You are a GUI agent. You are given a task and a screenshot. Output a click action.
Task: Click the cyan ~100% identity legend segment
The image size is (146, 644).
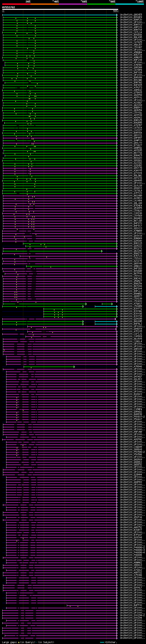(x=130, y=4)
